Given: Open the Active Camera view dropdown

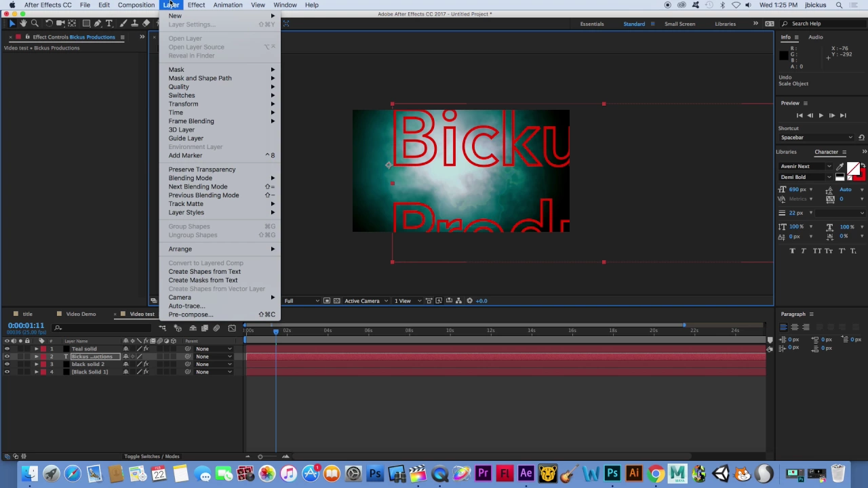Looking at the screenshot, I should (366, 301).
